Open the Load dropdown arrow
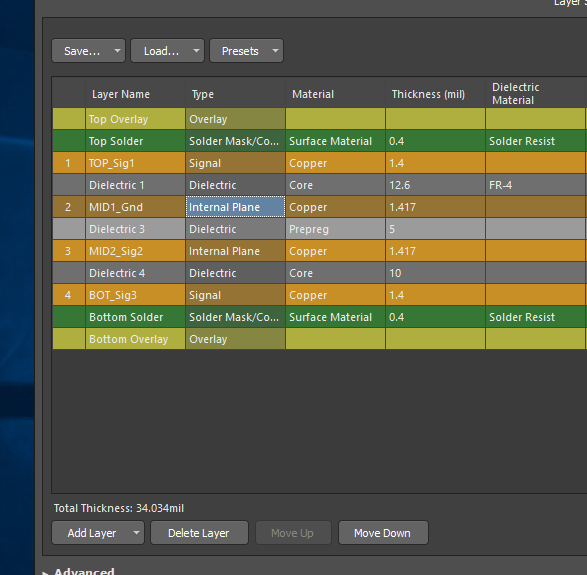 tap(197, 51)
